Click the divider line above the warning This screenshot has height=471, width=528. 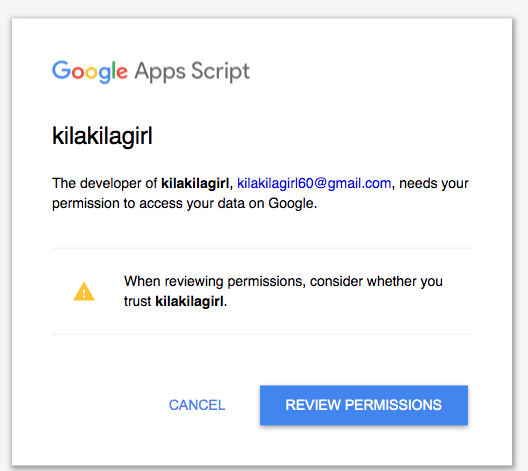262,248
